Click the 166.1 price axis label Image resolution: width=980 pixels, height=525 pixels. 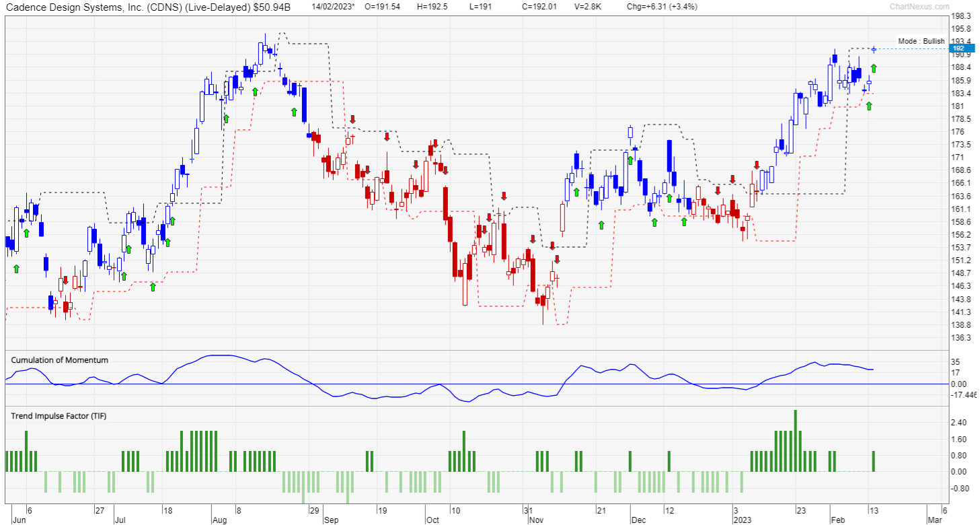961,183
